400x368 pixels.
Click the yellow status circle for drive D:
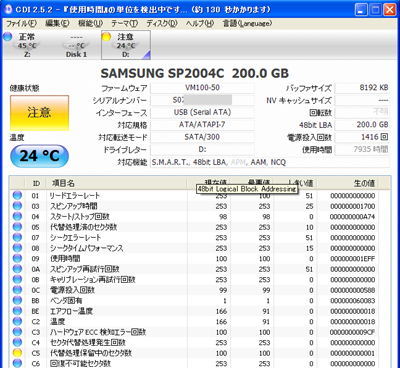[107, 37]
